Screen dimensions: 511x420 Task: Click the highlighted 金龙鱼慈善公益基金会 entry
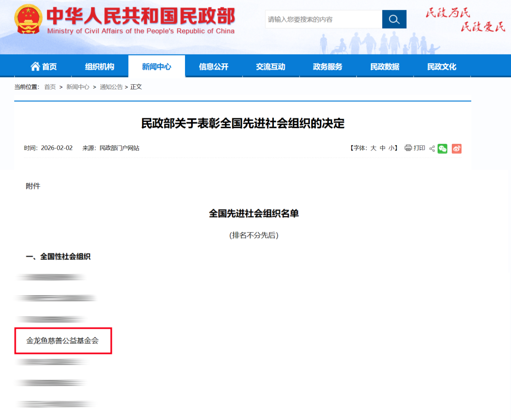point(63,341)
